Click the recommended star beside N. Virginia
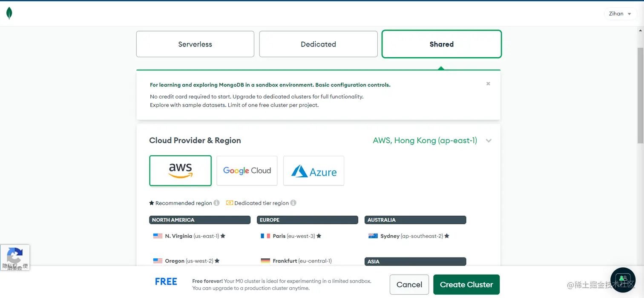This screenshot has height=298, width=644. [x=223, y=236]
